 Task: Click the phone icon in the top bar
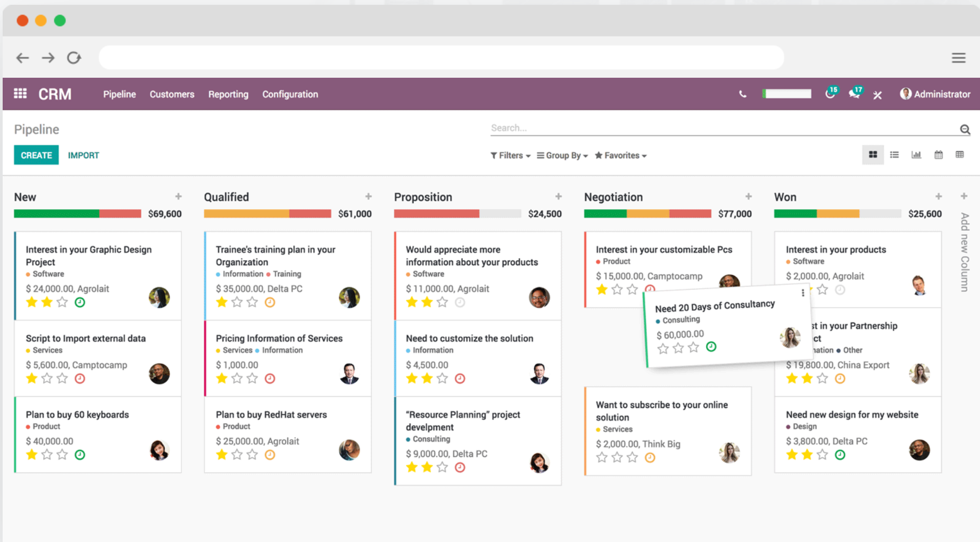tap(743, 94)
